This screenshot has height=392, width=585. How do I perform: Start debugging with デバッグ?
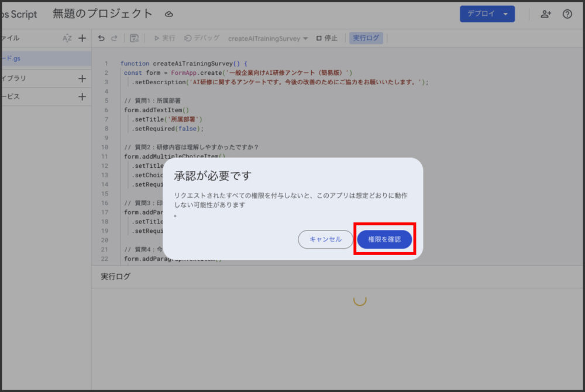point(202,37)
